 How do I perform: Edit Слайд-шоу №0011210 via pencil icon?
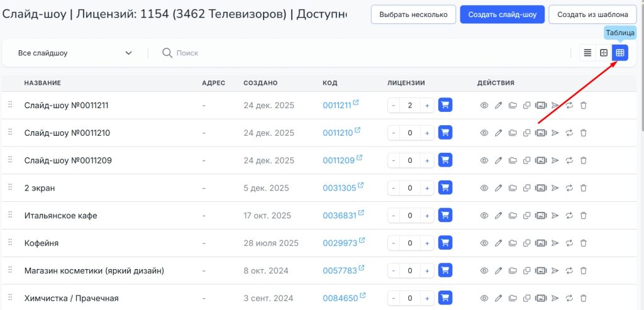pyautogui.click(x=499, y=133)
